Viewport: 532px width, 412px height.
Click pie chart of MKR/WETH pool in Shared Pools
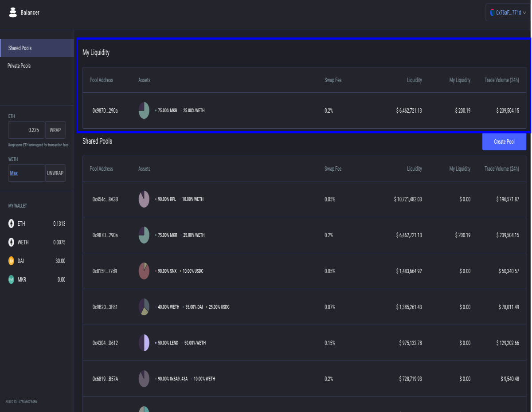[144, 235]
